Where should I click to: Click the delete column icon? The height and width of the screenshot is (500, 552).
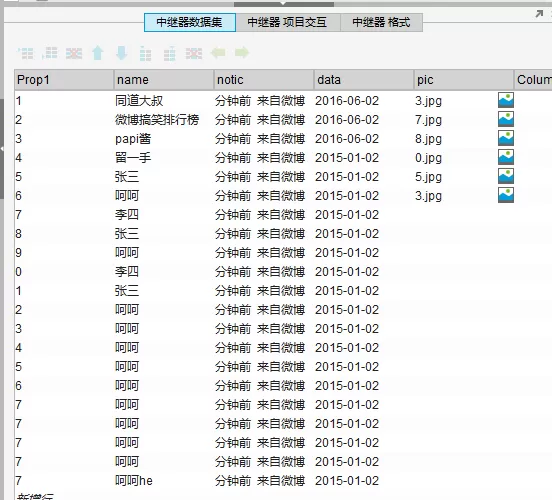click(194, 53)
